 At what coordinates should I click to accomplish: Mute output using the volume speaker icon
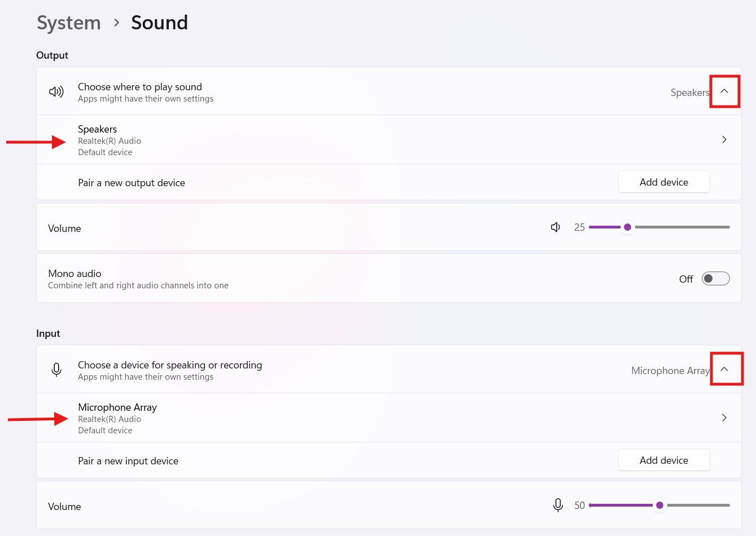coord(556,227)
